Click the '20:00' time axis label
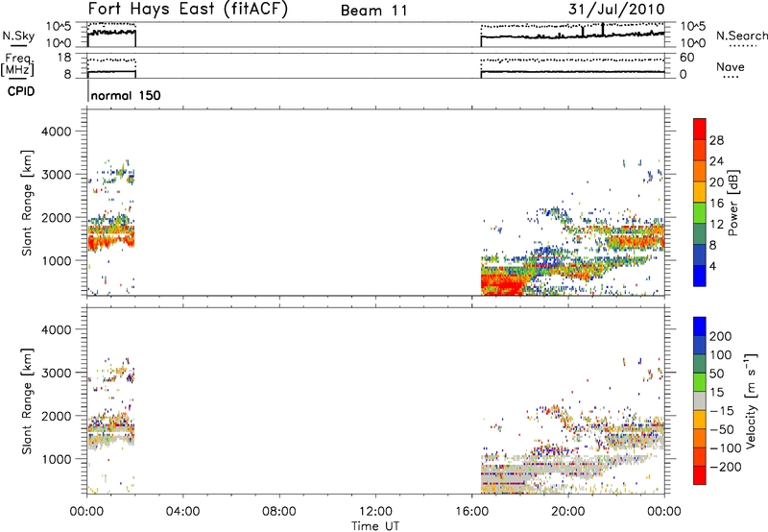Screen dimensions: 768x532 pyautogui.click(x=567, y=512)
